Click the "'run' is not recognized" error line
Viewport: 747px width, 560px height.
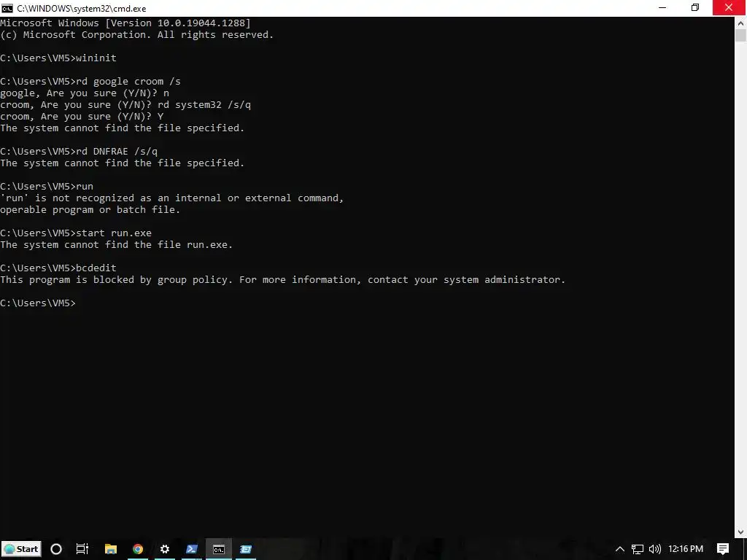coord(171,198)
